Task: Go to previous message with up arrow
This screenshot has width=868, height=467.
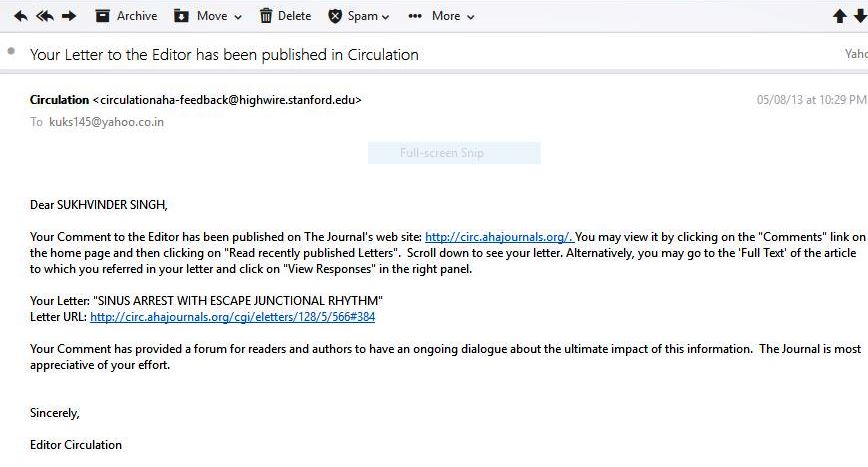Action: click(x=840, y=16)
